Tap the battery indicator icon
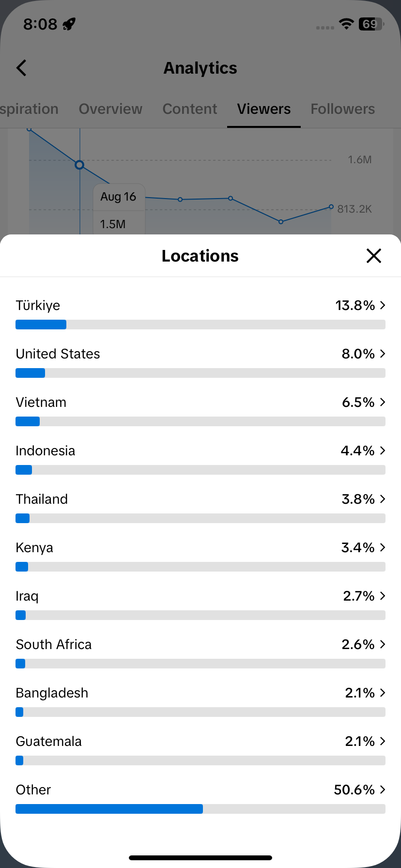Viewport: 401px width, 868px height. [371, 24]
